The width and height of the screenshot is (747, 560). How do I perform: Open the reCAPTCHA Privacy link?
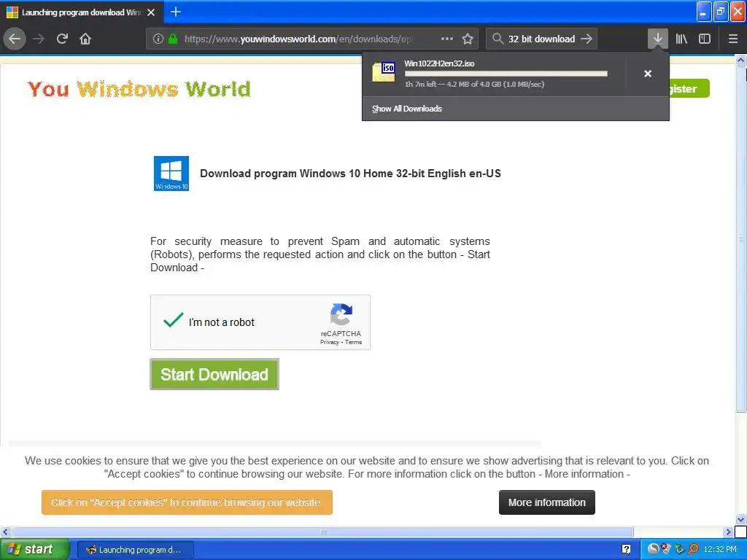[x=329, y=343]
